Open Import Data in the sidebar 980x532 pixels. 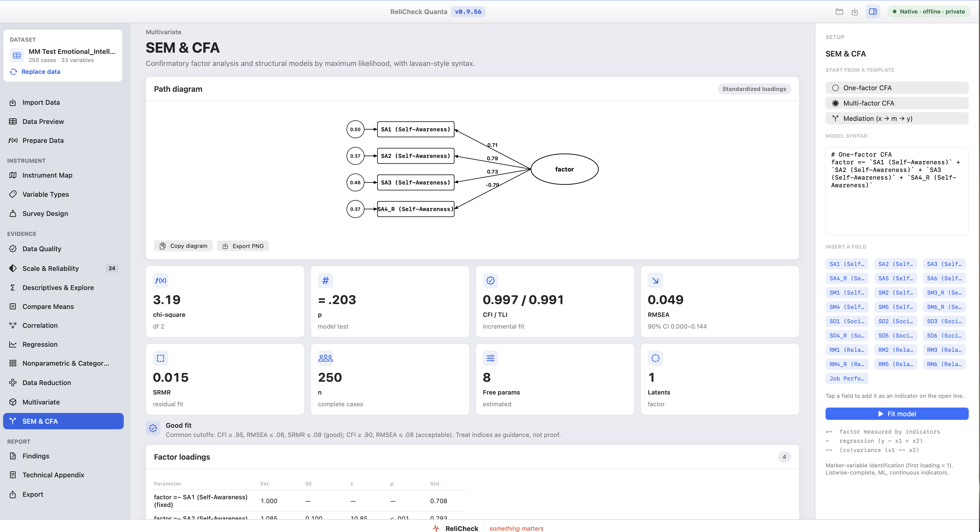[x=63, y=102]
